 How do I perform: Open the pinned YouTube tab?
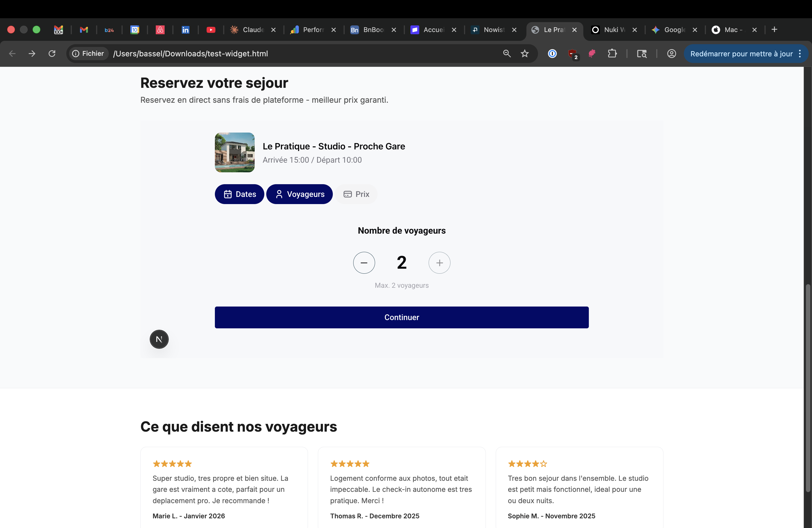click(x=211, y=30)
